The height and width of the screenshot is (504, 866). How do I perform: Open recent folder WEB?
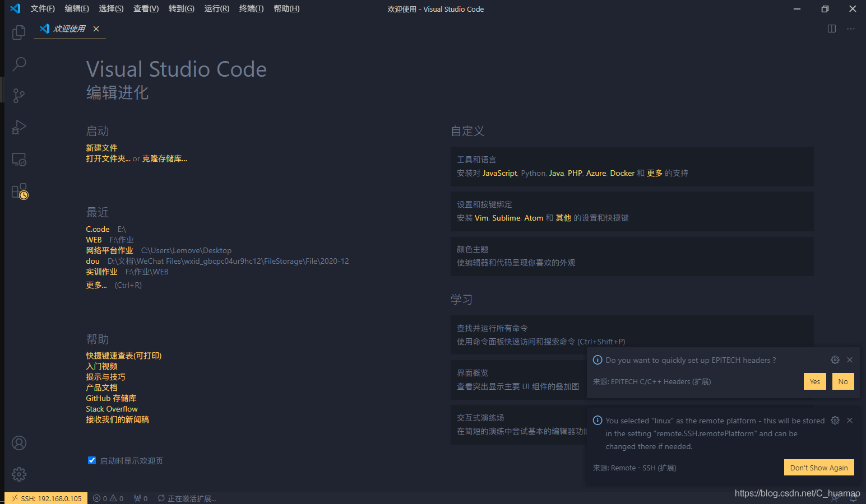tap(94, 240)
